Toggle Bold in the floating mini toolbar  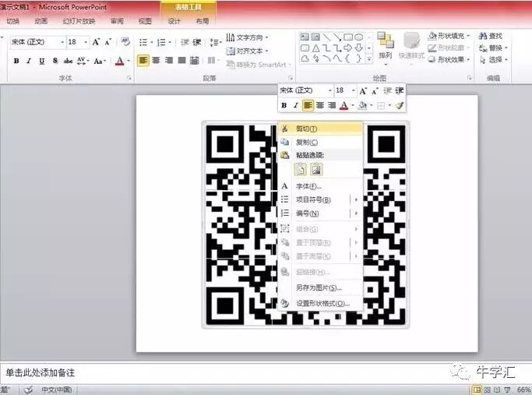coord(284,105)
